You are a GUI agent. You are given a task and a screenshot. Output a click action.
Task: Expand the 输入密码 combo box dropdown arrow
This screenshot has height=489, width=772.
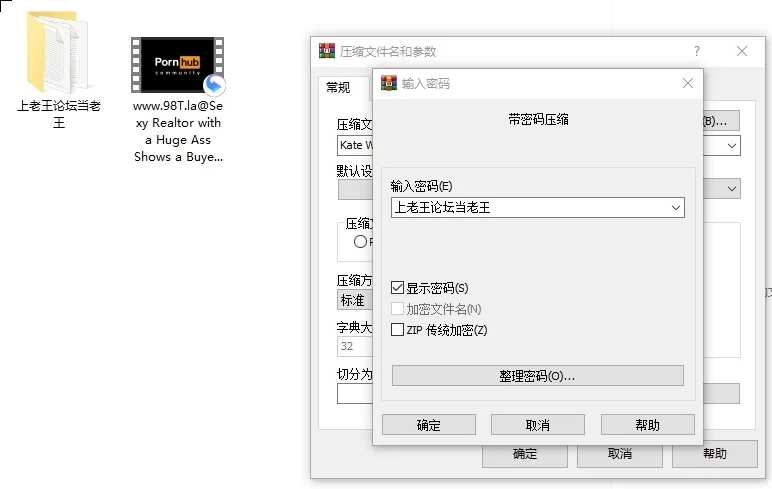pos(676,208)
